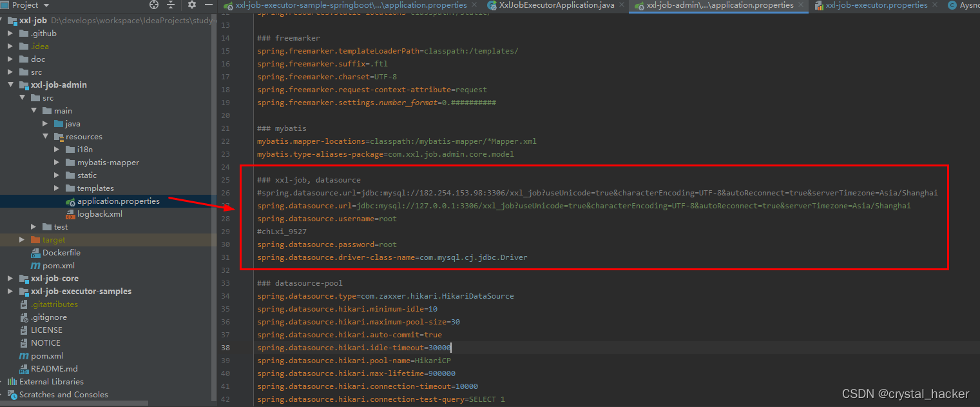Select NOTICE file in tree
The image size is (980, 407).
pyautogui.click(x=45, y=342)
